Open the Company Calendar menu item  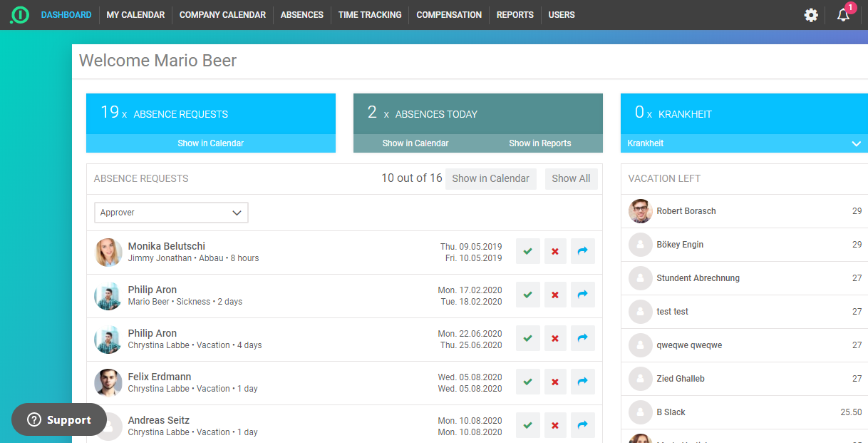click(222, 15)
